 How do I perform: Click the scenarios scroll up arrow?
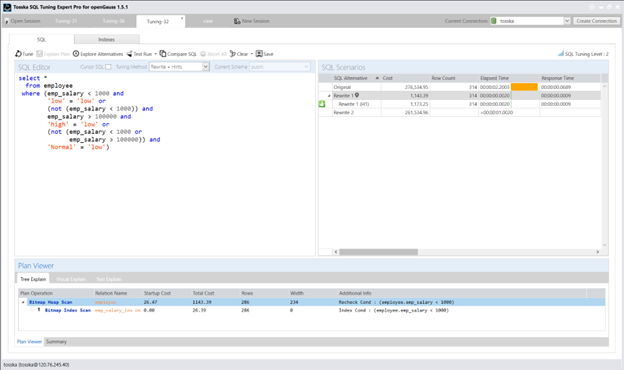pos(604,86)
